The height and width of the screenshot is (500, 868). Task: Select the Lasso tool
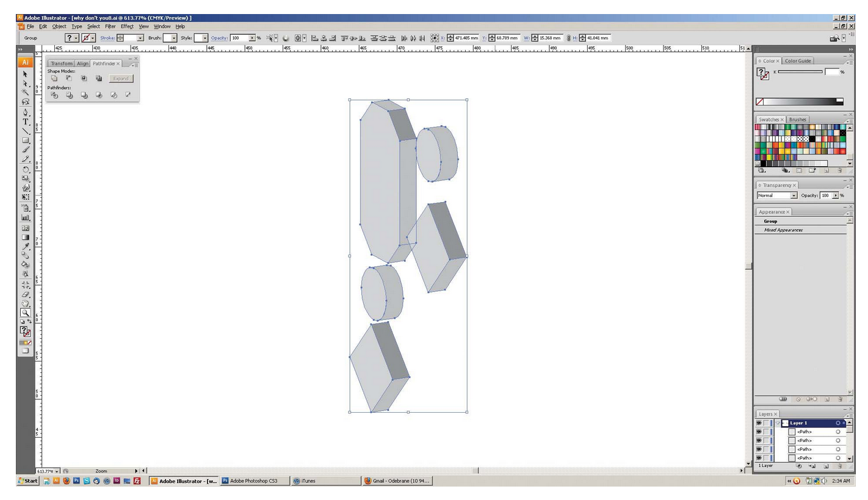pos(25,102)
